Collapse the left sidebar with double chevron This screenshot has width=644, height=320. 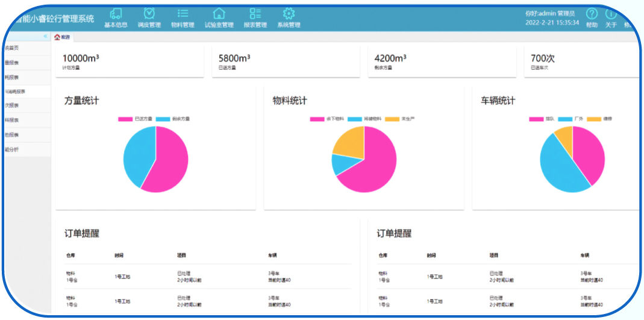[45, 37]
